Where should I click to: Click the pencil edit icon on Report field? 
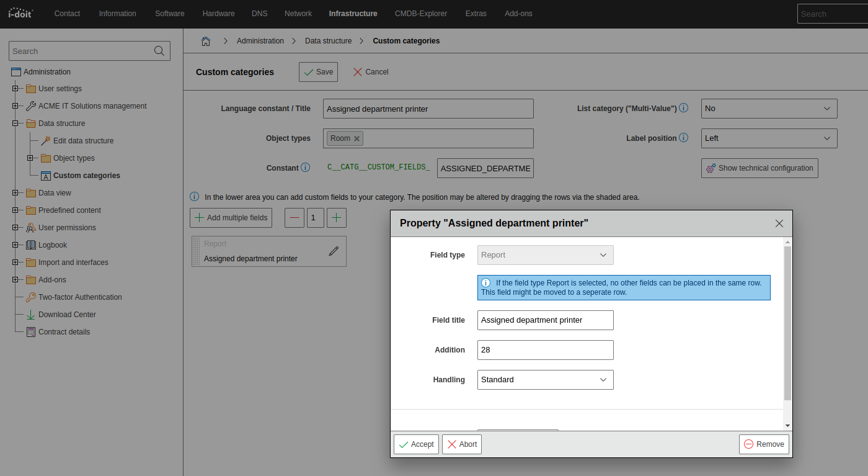pos(334,251)
